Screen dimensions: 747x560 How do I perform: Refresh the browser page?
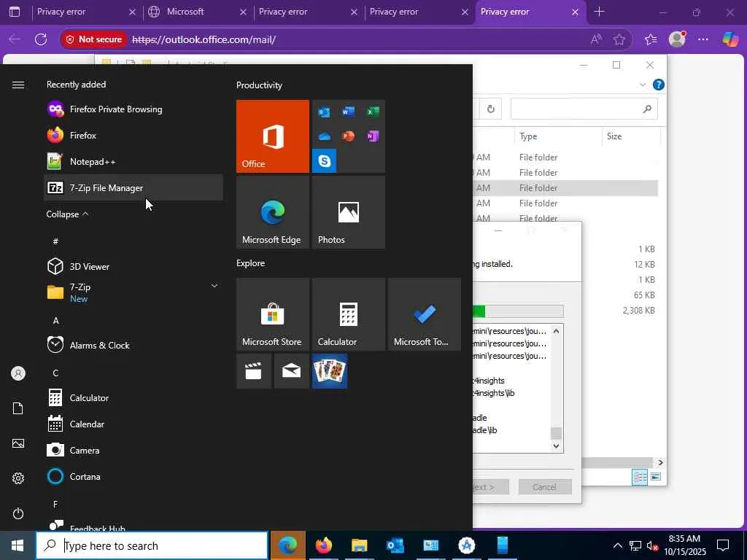coord(41,39)
